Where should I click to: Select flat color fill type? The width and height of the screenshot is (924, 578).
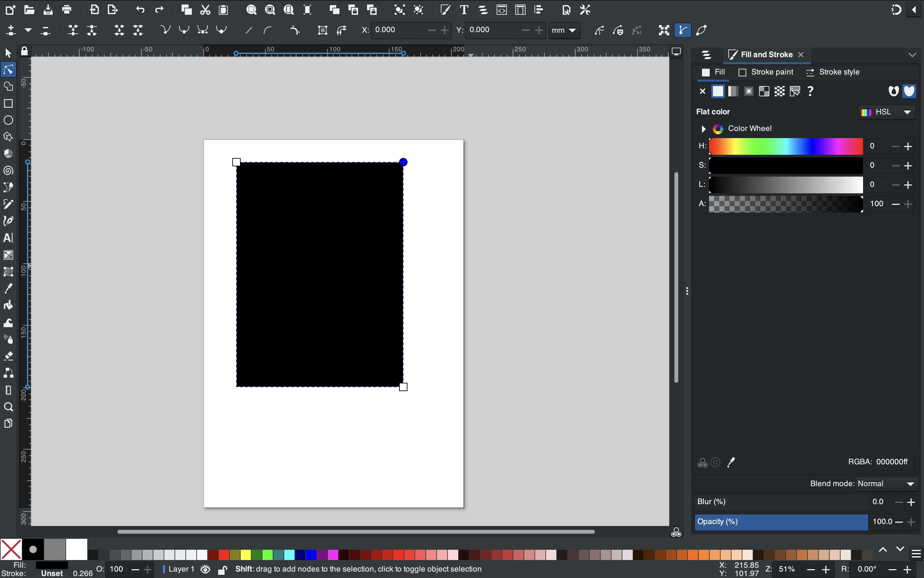pos(718,92)
